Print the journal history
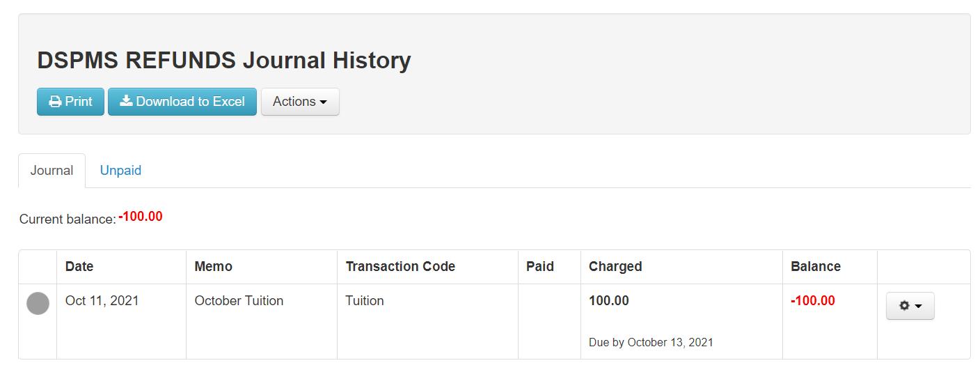Image resolution: width=980 pixels, height=379 pixels. coord(70,102)
